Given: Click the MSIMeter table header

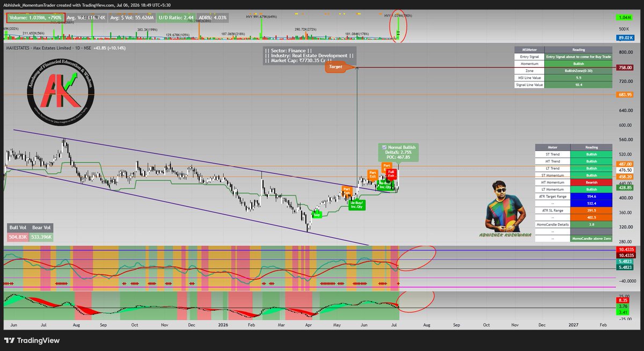Looking at the screenshot, I should tap(528, 49).
